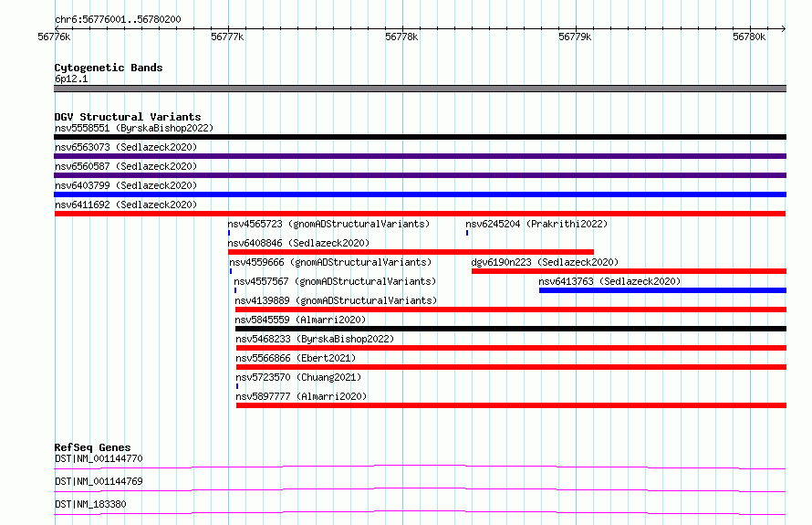Image resolution: width=812 pixels, height=525 pixels.
Task: Select the purple nsv6560587 variant bar
Action: (420, 175)
